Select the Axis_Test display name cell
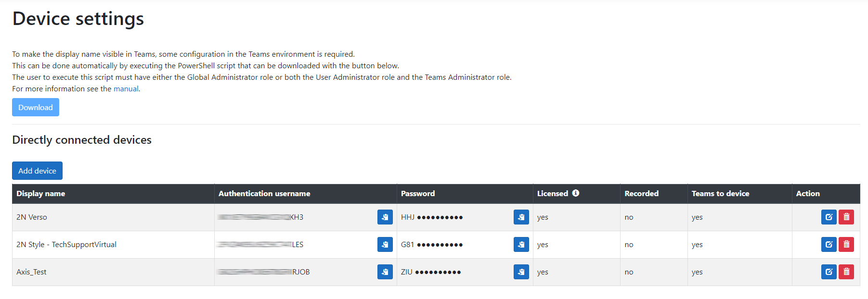This screenshot has width=868, height=299. [x=32, y=272]
